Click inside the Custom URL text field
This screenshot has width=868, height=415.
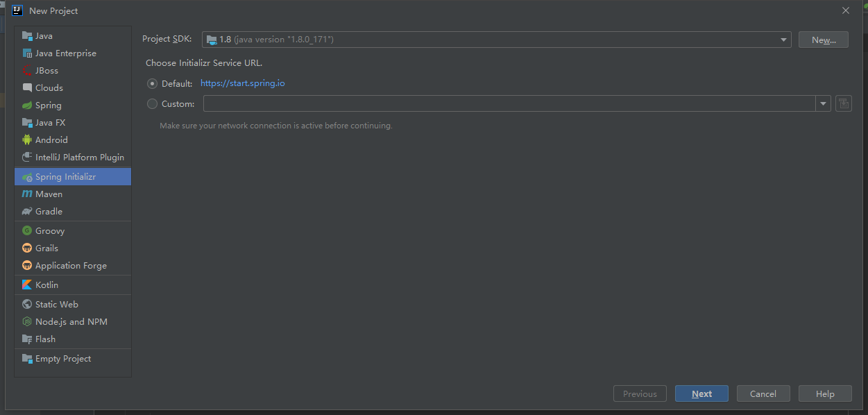pyautogui.click(x=510, y=104)
